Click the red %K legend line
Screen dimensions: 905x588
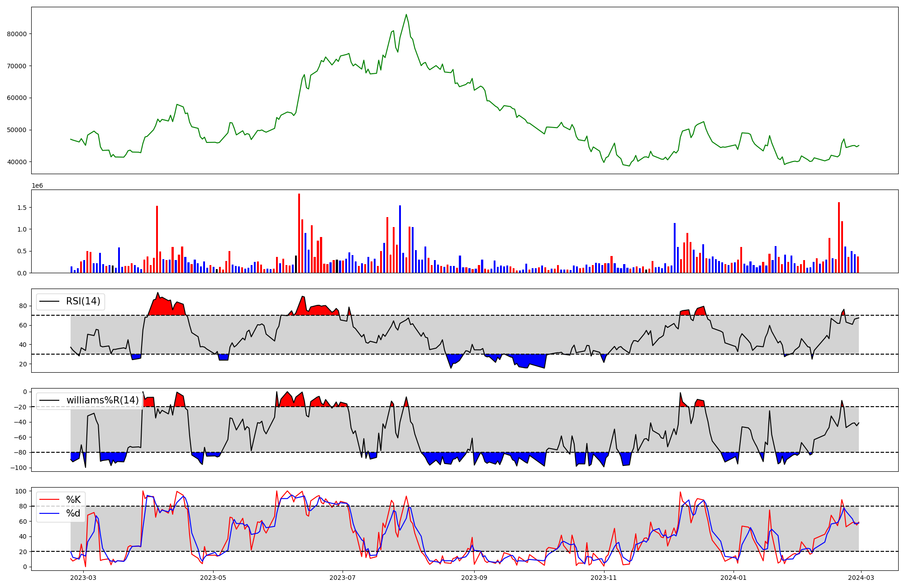pyautogui.click(x=49, y=499)
